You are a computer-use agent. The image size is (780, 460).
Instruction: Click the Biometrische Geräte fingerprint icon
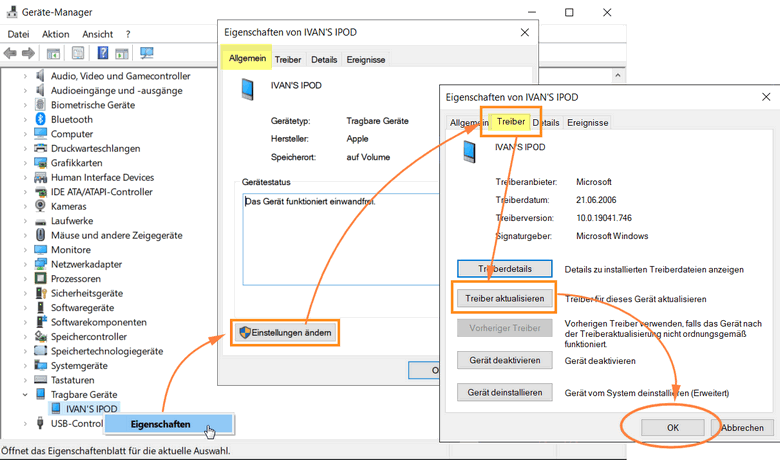(41, 104)
